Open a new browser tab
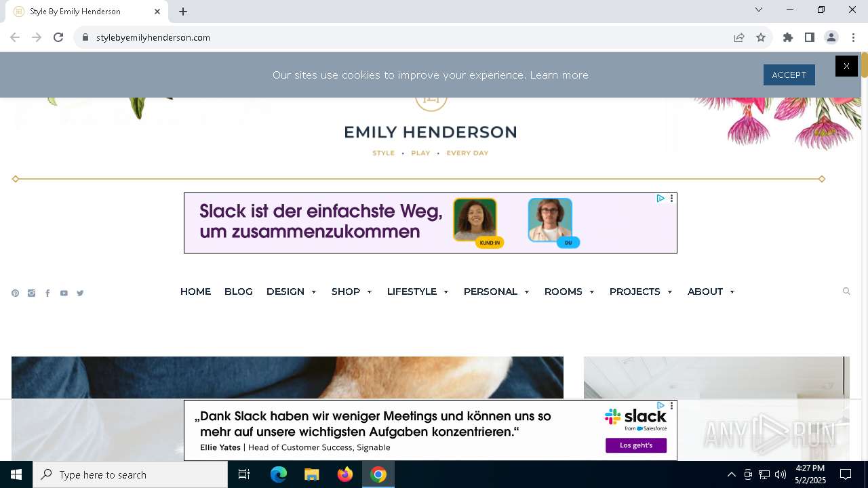 tap(183, 12)
